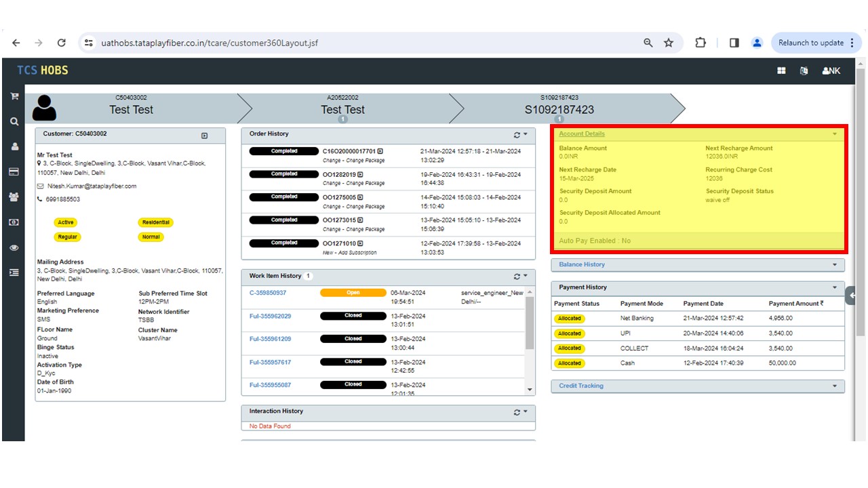Bookmark this page with the star
Viewport: 868px width, 488px height.
[669, 43]
